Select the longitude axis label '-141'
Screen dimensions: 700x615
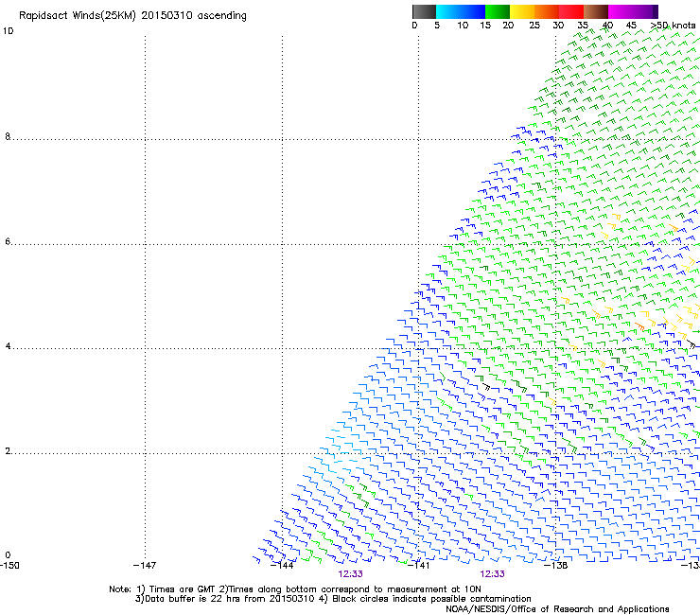coord(419,566)
